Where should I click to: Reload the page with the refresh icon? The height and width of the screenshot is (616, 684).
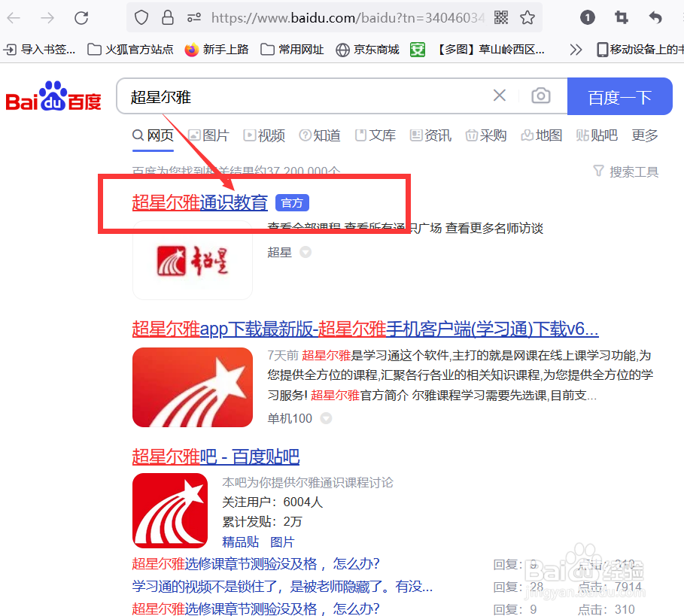(81, 18)
